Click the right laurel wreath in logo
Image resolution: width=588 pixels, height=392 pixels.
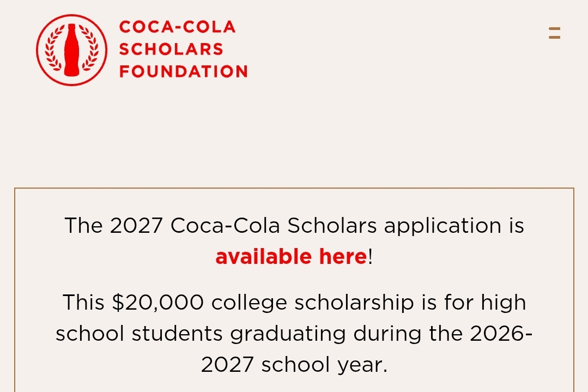click(x=89, y=49)
